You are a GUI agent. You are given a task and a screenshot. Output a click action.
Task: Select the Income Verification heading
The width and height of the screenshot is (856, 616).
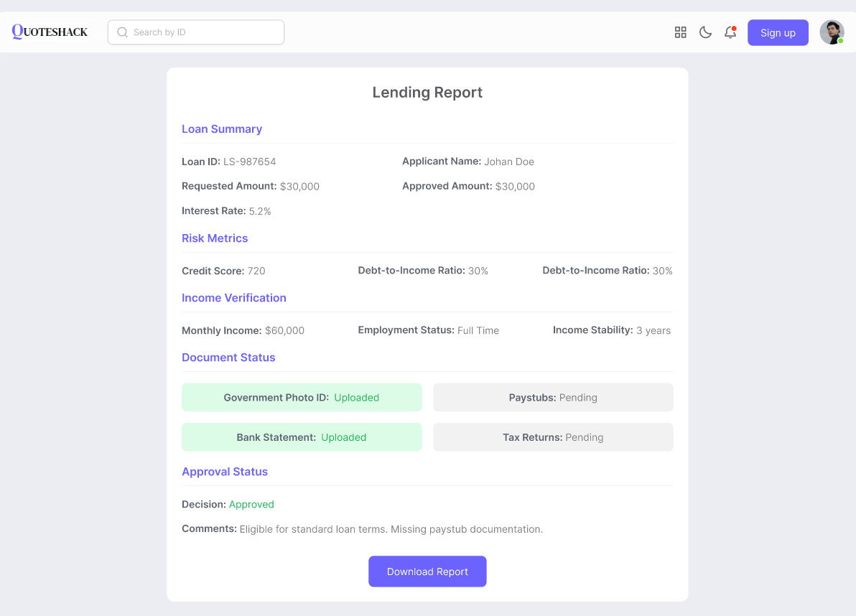point(233,298)
